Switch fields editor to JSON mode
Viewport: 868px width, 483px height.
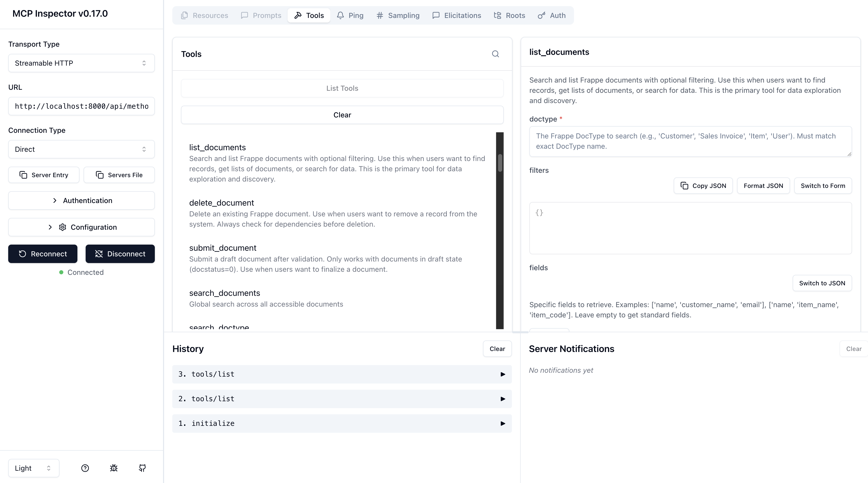pyautogui.click(x=822, y=283)
